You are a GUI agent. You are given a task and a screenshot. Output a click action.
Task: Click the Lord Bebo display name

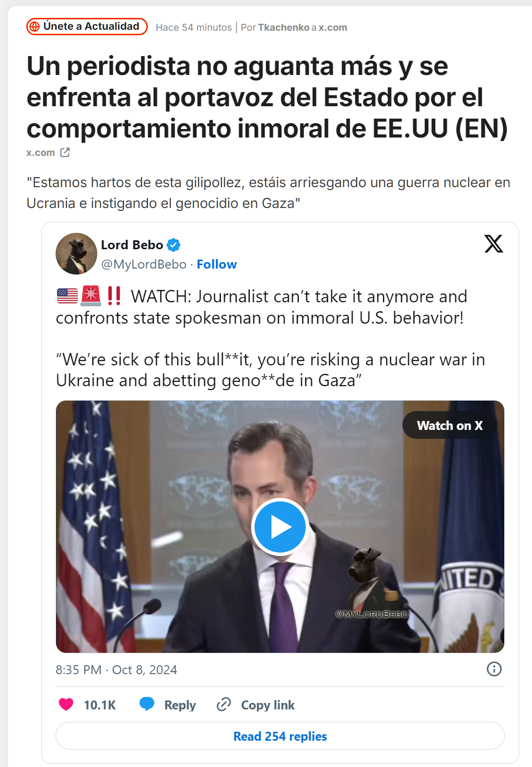tap(132, 245)
